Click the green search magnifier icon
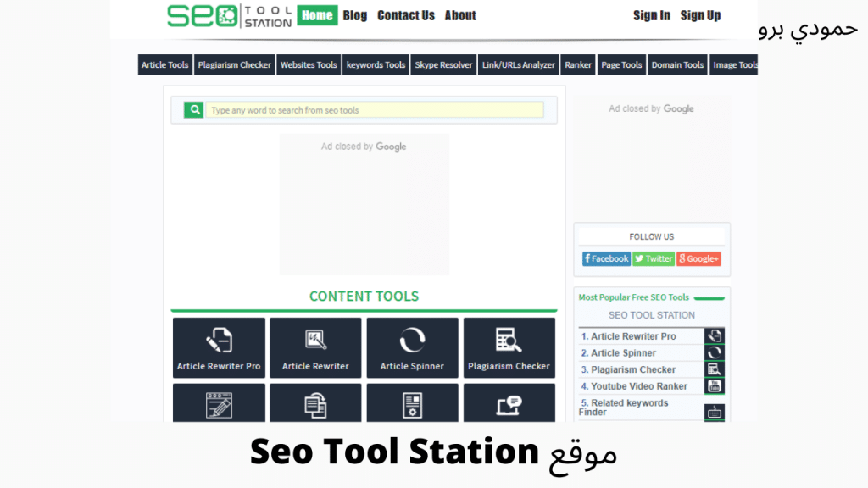The image size is (868, 488). (194, 109)
